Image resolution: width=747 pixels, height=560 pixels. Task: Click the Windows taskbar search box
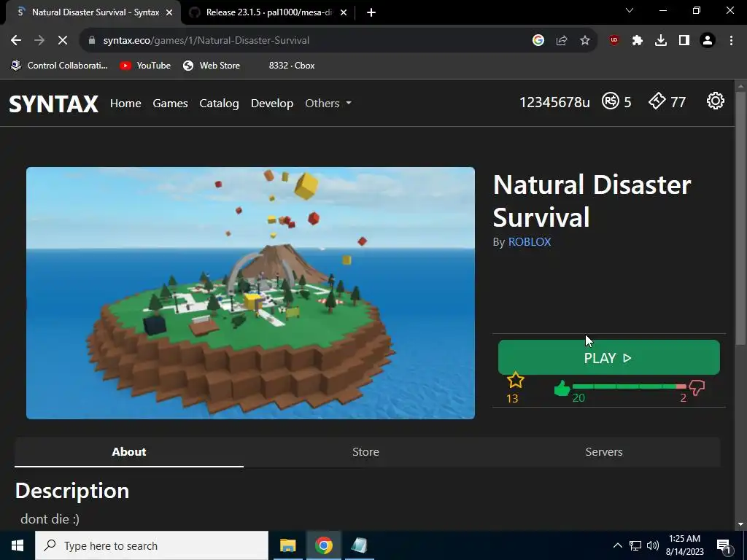(x=152, y=545)
